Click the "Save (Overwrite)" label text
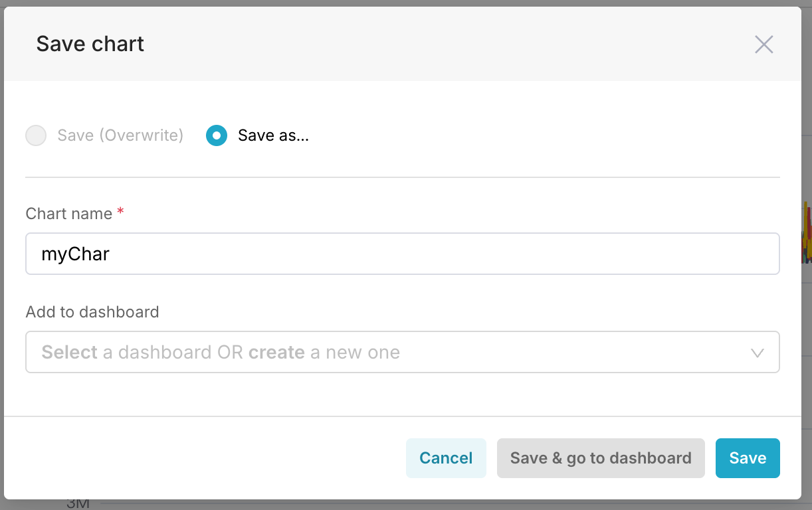This screenshot has height=510, width=812. pos(120,135)
